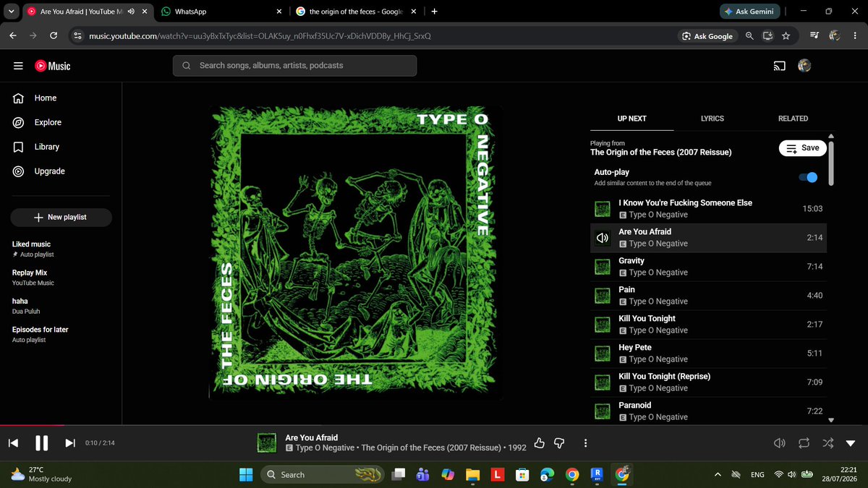
Task: Play I Know You're Fucking Someone Else
Action: (709, 209)
